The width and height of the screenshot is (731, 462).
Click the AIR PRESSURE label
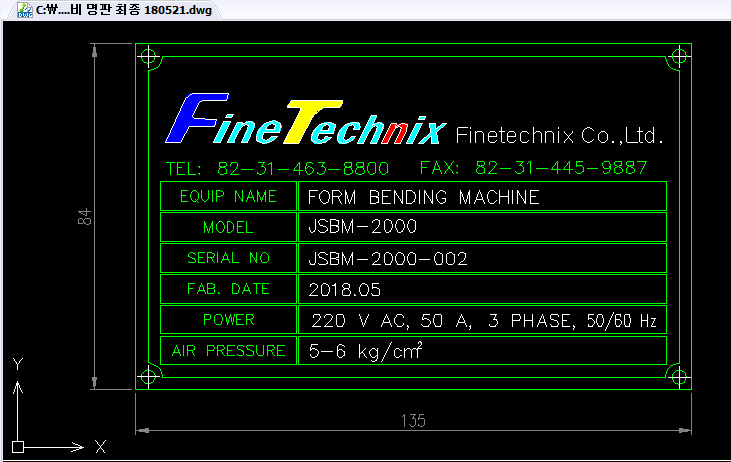click(x=228, y=351)
